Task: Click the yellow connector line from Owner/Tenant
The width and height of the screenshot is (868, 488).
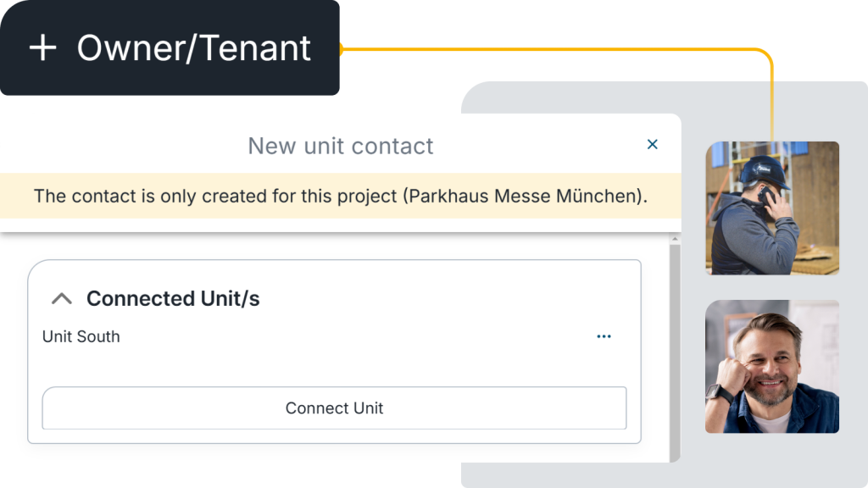Action: click(x=551, y=50)
